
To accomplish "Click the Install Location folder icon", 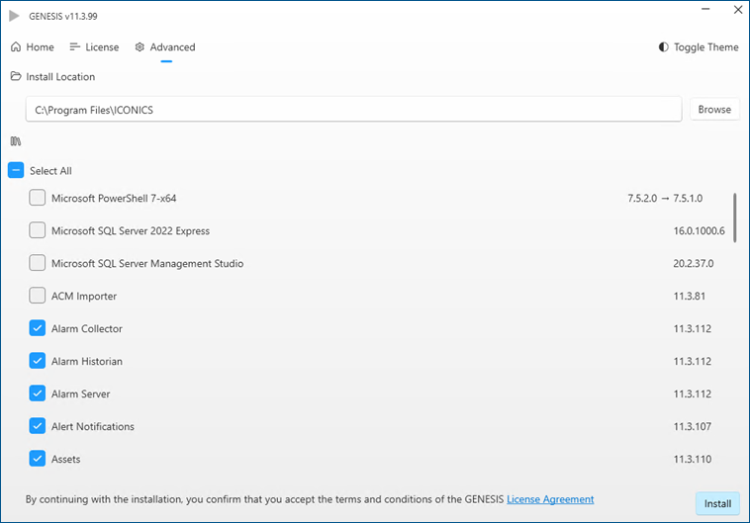I will (x=16, y=76).
